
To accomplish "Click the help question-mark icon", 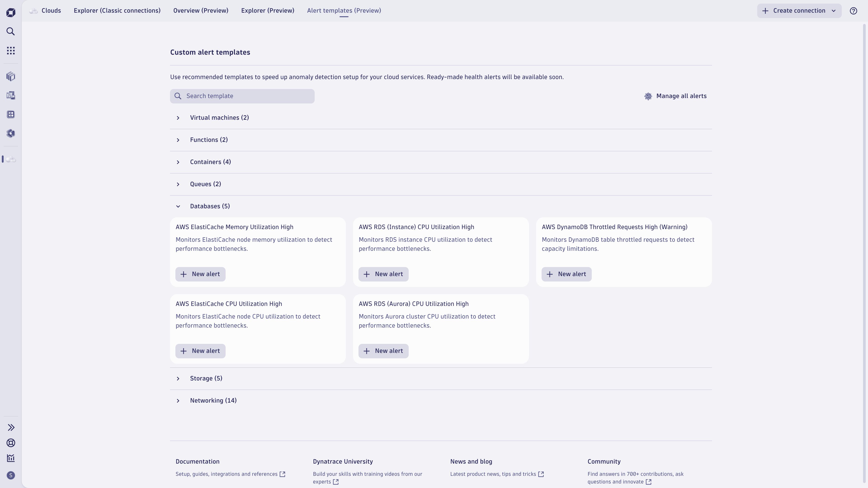I will click(x=853, y=11).
